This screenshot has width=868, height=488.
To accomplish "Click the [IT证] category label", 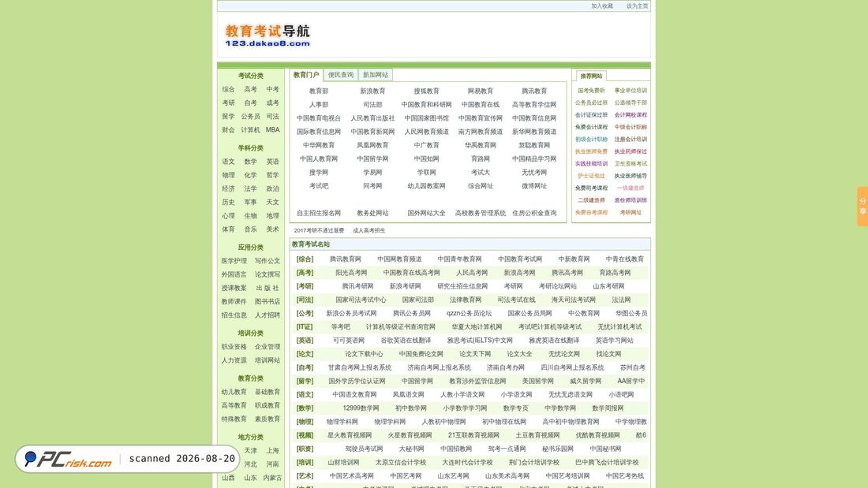I will (x=305, y=327).
